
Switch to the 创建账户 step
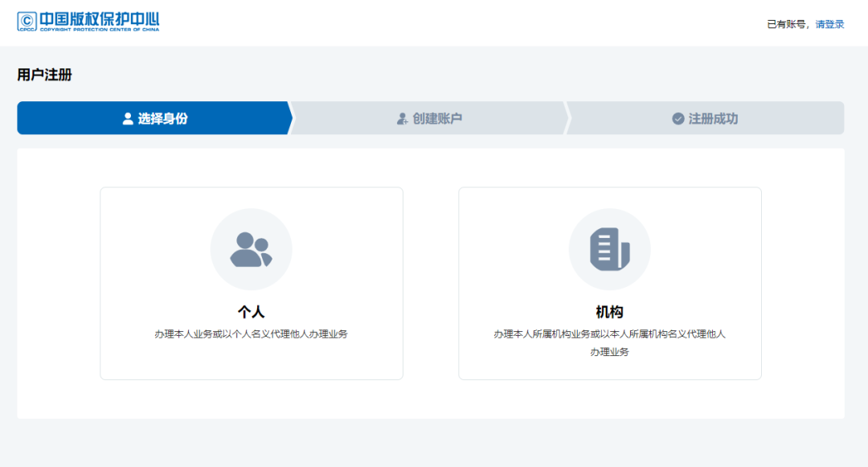430,117
